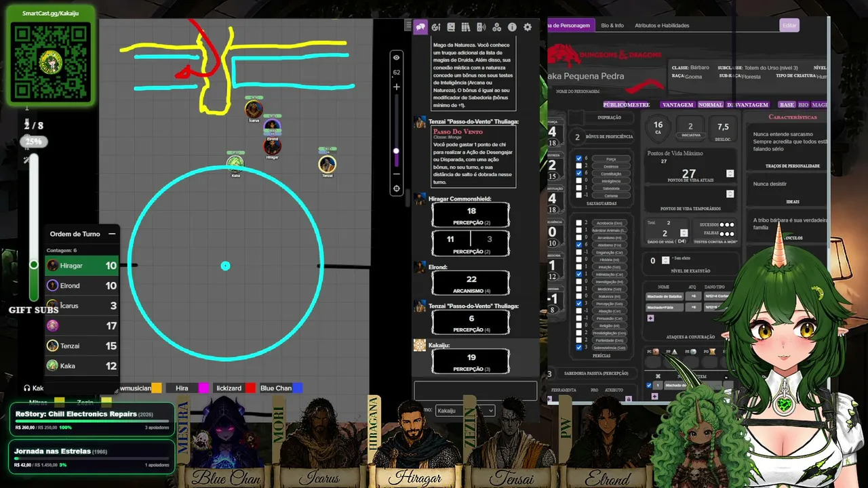The width and height of the screenshot is (868, 488).
Task: Click Kakaiju's avatar in the chat log
Action: pyautogui.click(x=420, y=345)
